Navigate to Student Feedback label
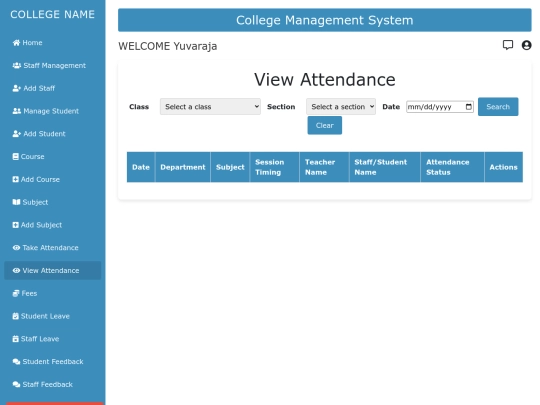The height and width of the screenshot is (405, 540). 53,362
